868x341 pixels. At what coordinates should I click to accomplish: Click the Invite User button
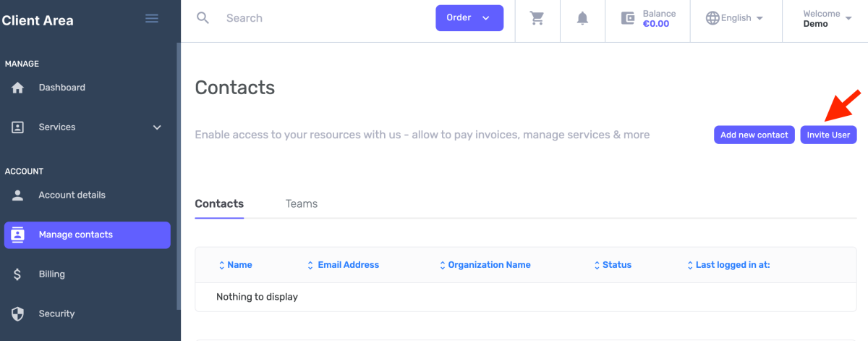828,135
